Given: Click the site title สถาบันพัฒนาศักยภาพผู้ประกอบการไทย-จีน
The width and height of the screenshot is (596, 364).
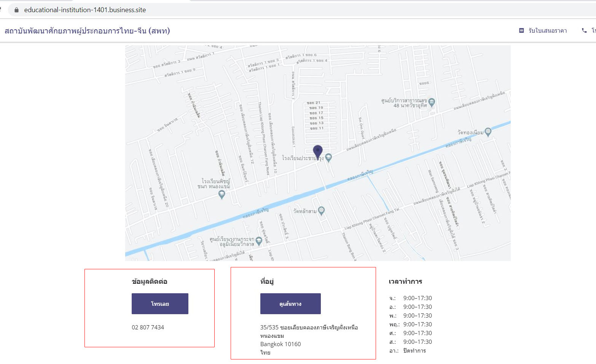Looking at the screenshot, I should (87, 31).
